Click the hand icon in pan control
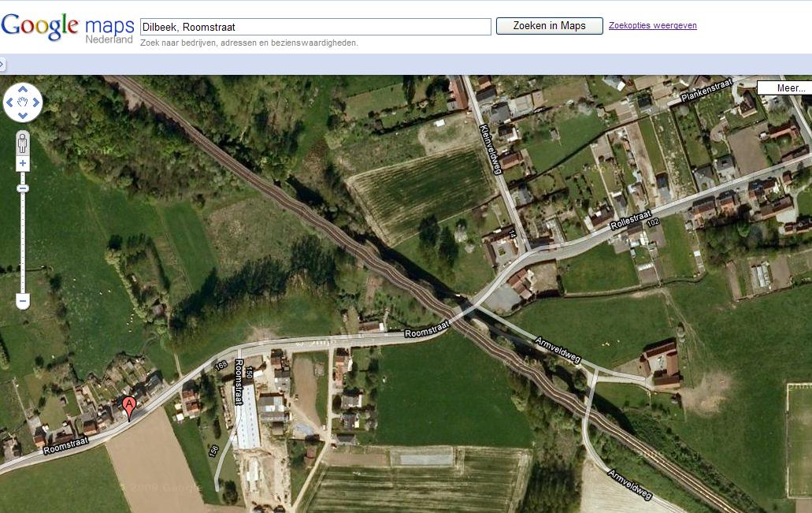The image size is (812, 513). pos(23,102)
